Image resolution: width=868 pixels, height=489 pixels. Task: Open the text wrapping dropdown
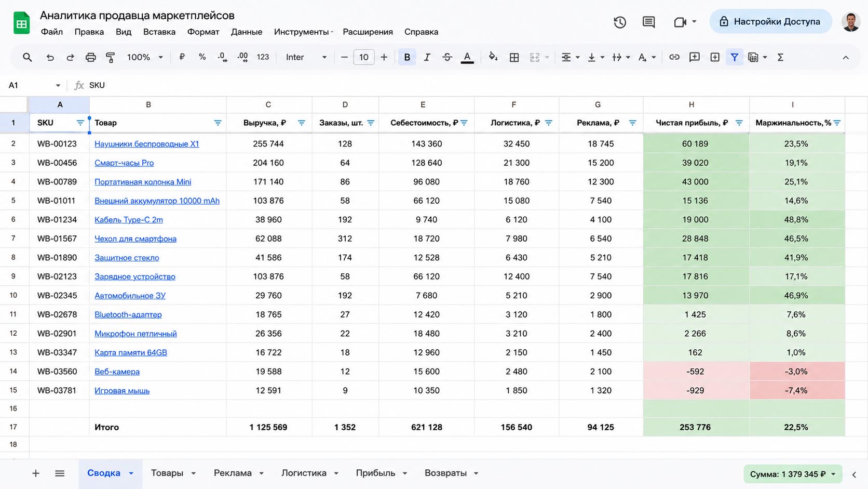pyautogui.click(x=620, y=57)
